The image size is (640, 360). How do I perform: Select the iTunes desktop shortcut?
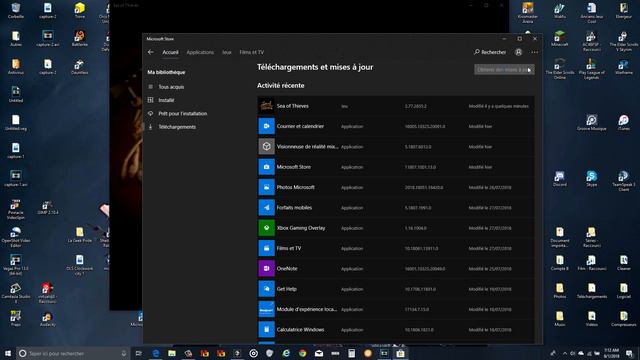(623, 122)
